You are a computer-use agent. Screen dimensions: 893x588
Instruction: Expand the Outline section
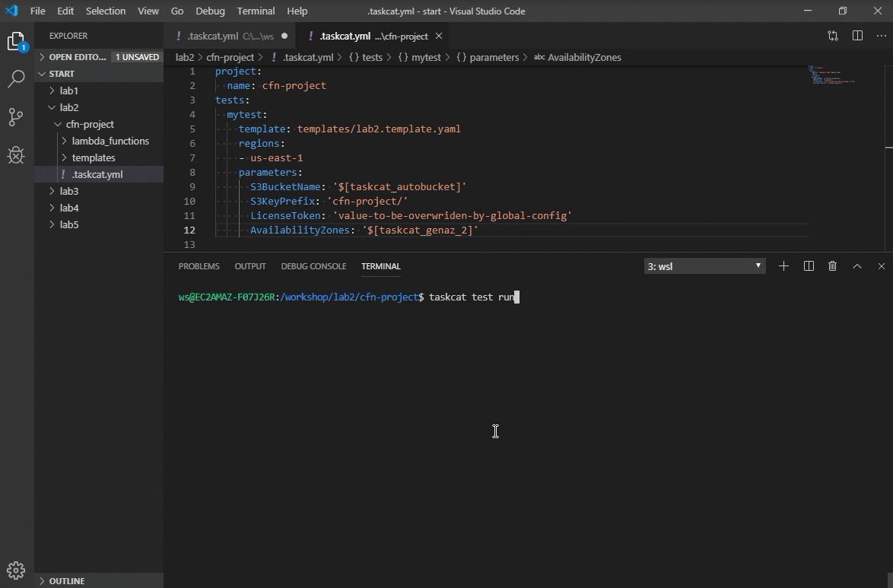99,580
